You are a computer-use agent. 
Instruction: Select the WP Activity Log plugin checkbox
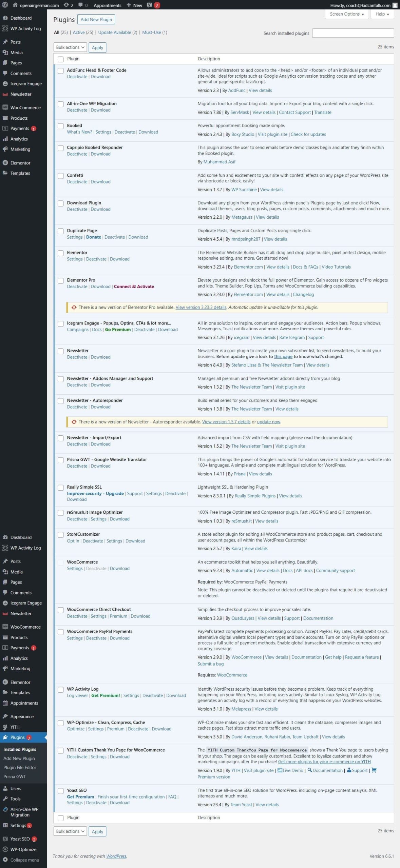click(x=60, y=689)
